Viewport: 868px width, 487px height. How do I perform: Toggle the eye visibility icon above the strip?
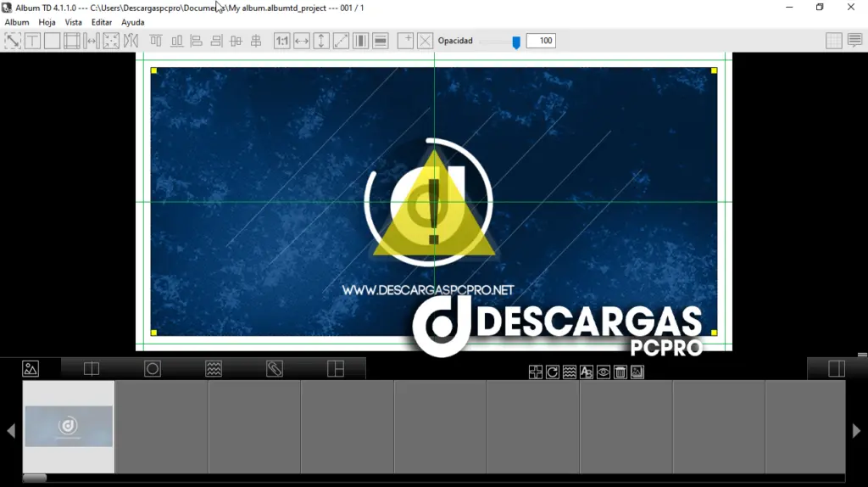(x=604, y=372)
